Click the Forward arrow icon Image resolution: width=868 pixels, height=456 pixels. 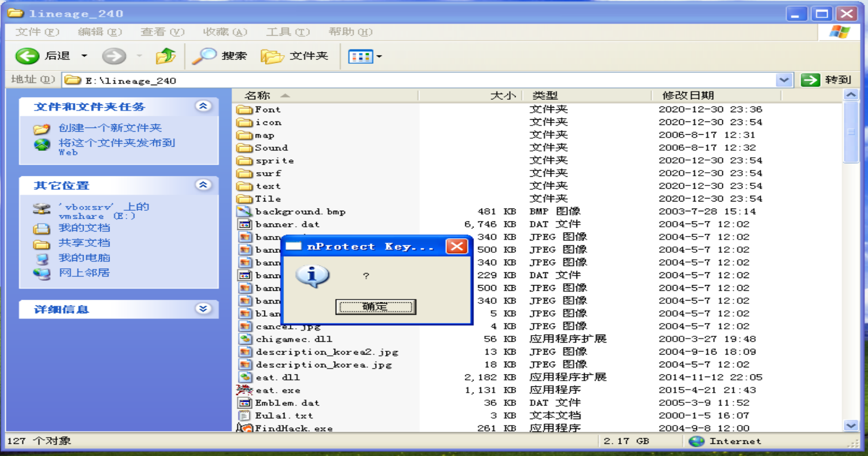tap(113, 56)
